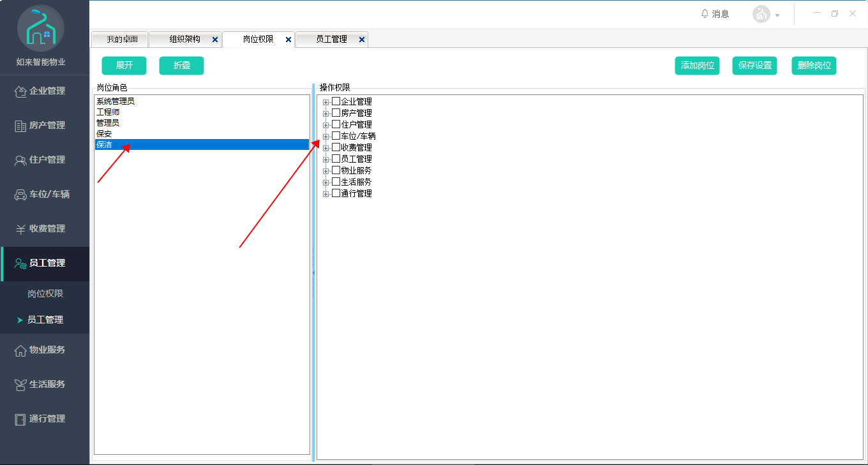Select the 工程师 role in list
The height and width of the screenshot is (465, 868).
point(108,112)
